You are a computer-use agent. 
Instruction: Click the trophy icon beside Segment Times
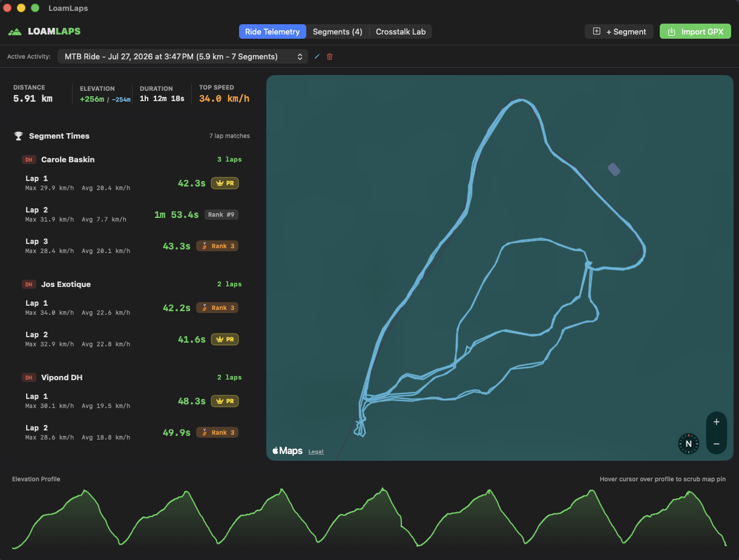19,136
